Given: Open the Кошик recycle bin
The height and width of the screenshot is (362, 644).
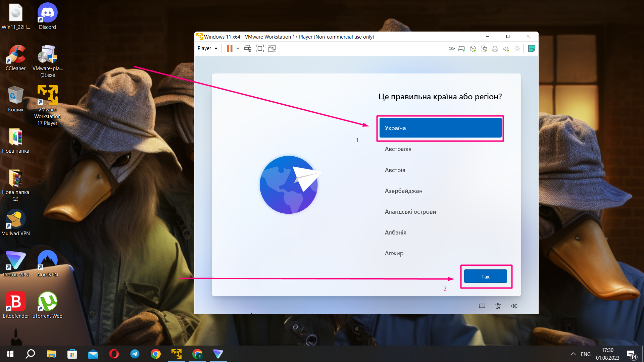Looking at the screenshot, I should point(15,99).
